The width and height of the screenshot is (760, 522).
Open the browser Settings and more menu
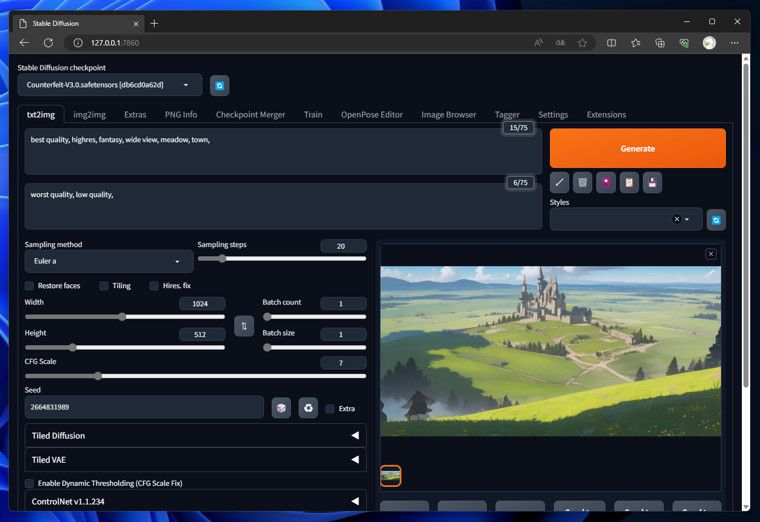pos(734,43)
